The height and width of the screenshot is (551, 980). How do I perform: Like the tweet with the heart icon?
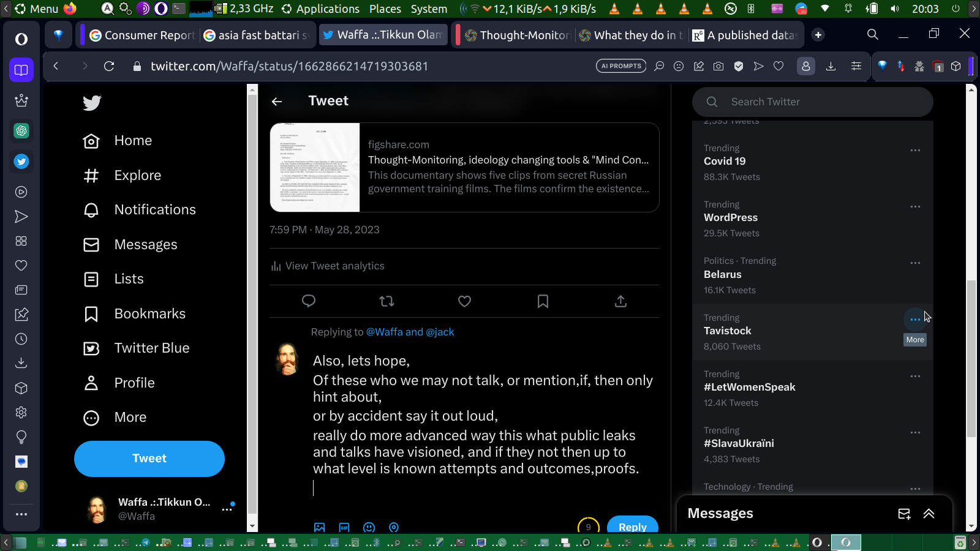[465, 301]
